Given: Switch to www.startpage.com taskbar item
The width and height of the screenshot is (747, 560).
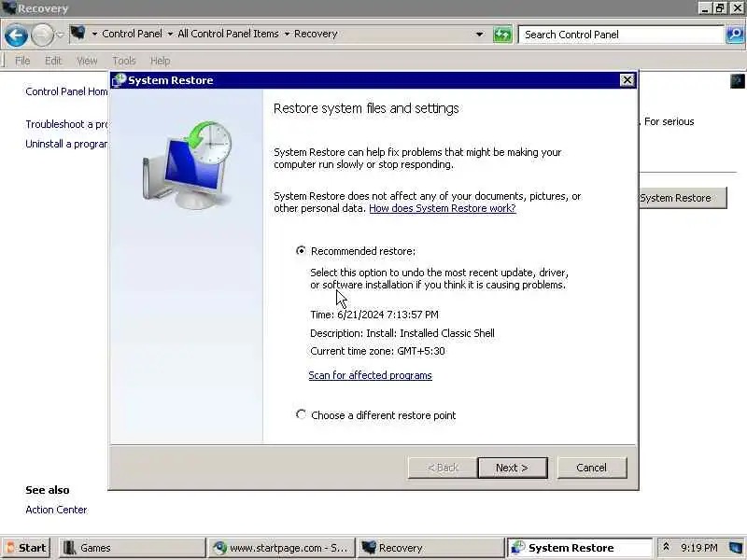Looking at the screenshot, I should pyautogui.click(x=282, y=548).
